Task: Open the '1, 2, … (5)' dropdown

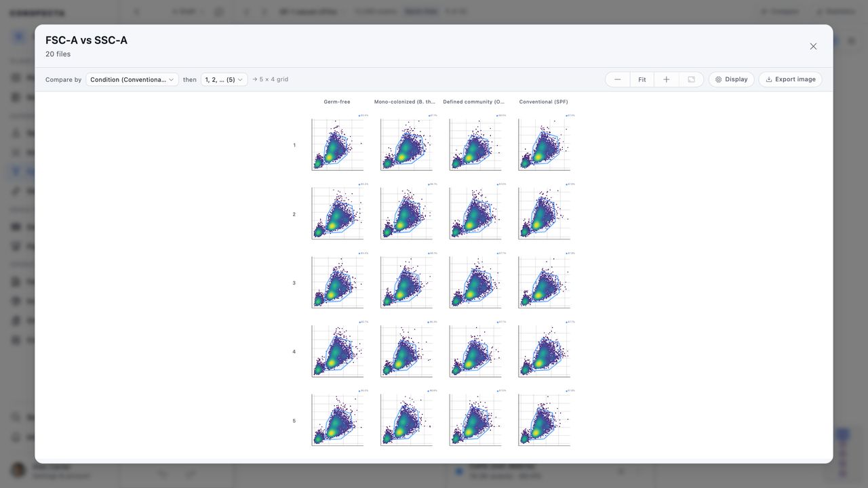Action: [x=224, y=79]
